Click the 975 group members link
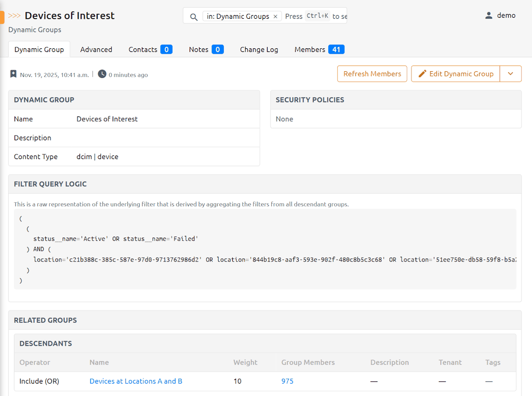The image size is (532, 396). point(287,381)
